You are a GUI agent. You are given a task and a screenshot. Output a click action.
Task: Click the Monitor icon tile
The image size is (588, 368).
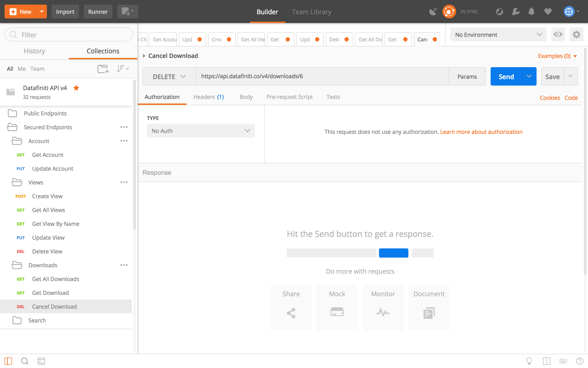pos(383,308)
